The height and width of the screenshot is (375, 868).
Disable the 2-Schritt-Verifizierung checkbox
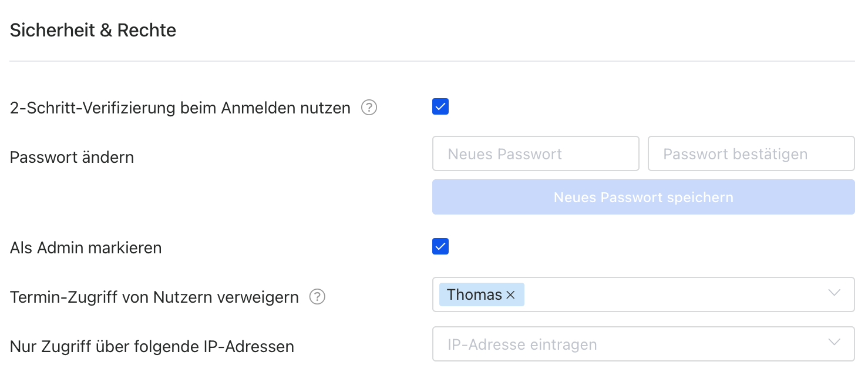(x=440, y=107)
